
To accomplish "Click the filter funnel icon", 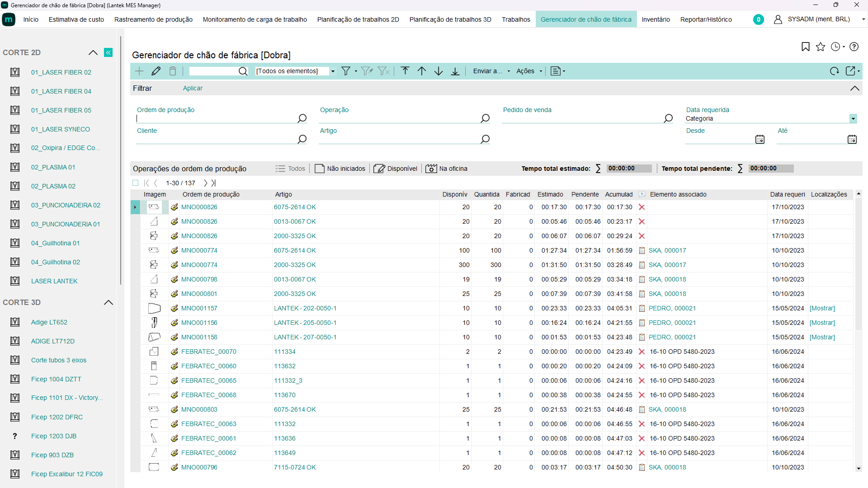I will click(346, 71).
